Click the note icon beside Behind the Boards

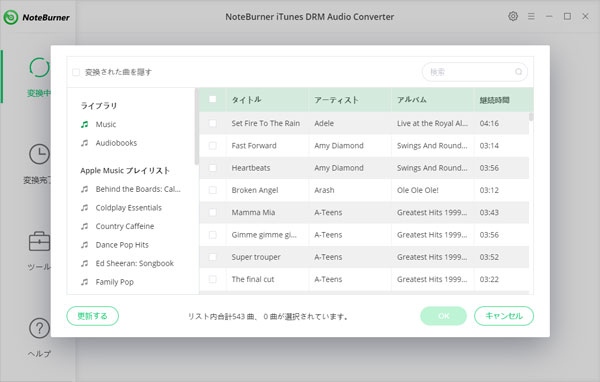(85, 189)
